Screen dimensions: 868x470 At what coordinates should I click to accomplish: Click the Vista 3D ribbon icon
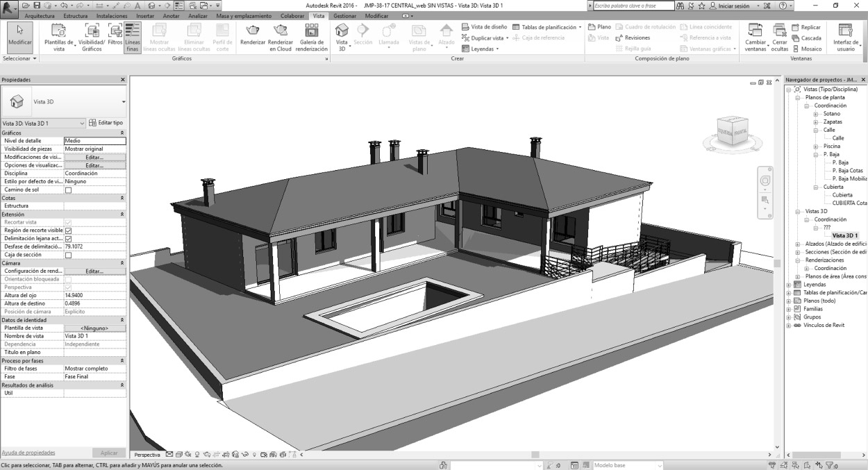(x=342, y=31)
